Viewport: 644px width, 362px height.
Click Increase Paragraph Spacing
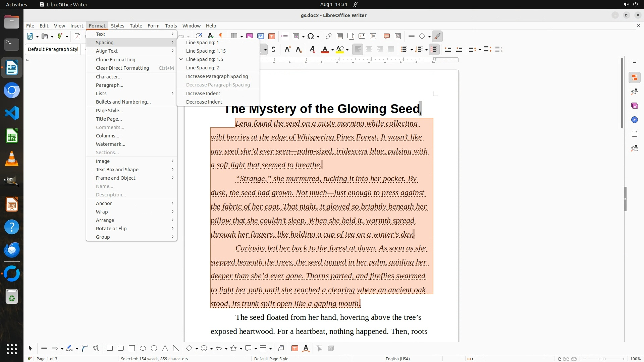[217, 76]
